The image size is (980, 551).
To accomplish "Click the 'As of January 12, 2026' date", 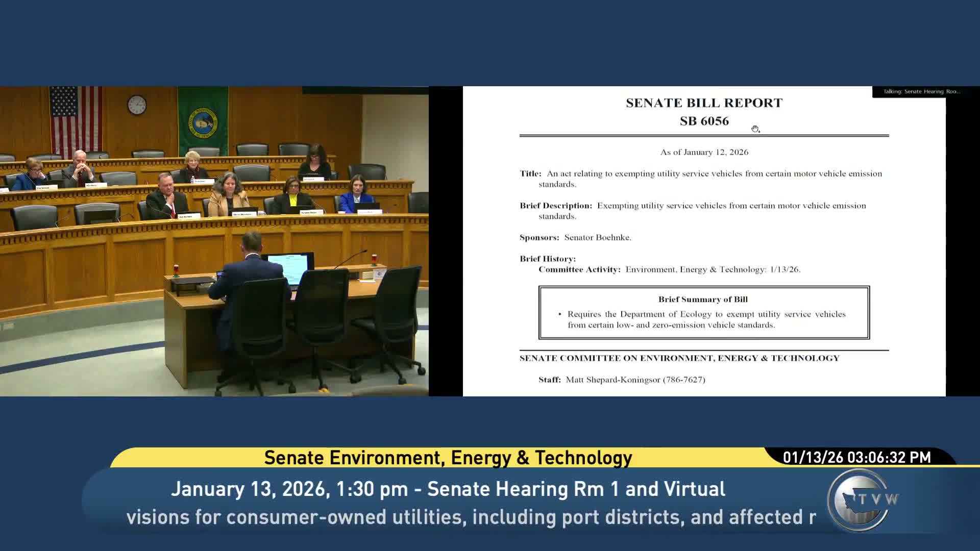I will 704,152.
